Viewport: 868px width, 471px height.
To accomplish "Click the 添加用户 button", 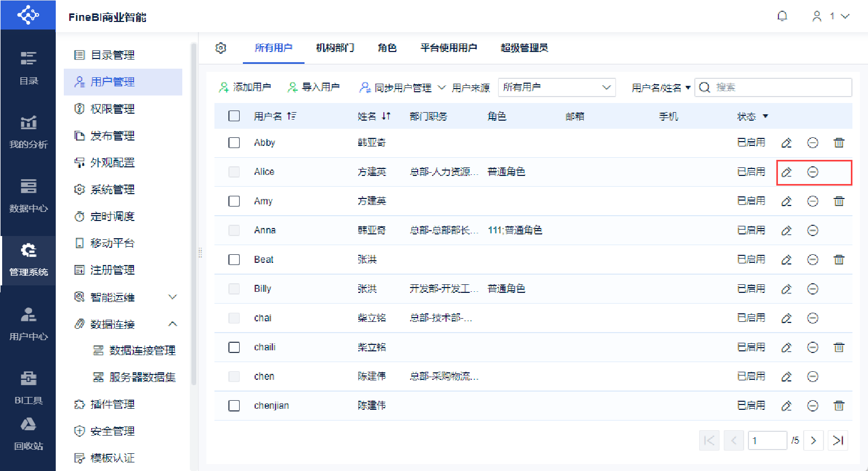I will click(245, 87).
